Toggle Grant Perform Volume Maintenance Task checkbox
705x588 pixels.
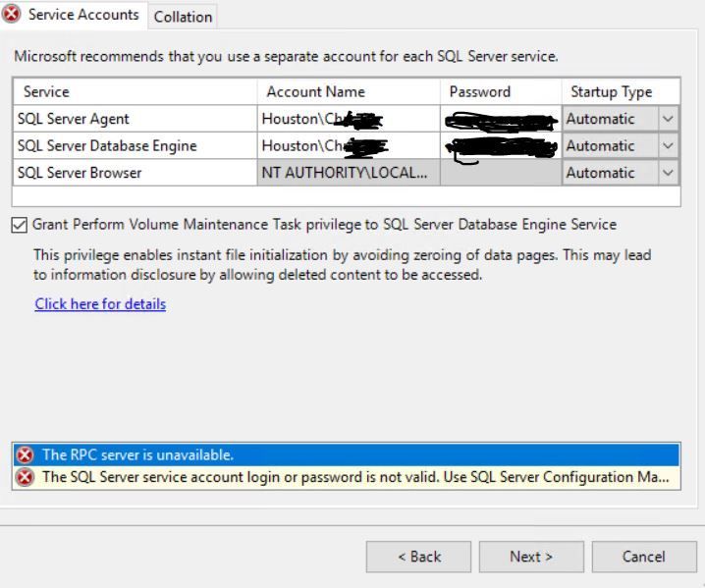tap(20, 225)
